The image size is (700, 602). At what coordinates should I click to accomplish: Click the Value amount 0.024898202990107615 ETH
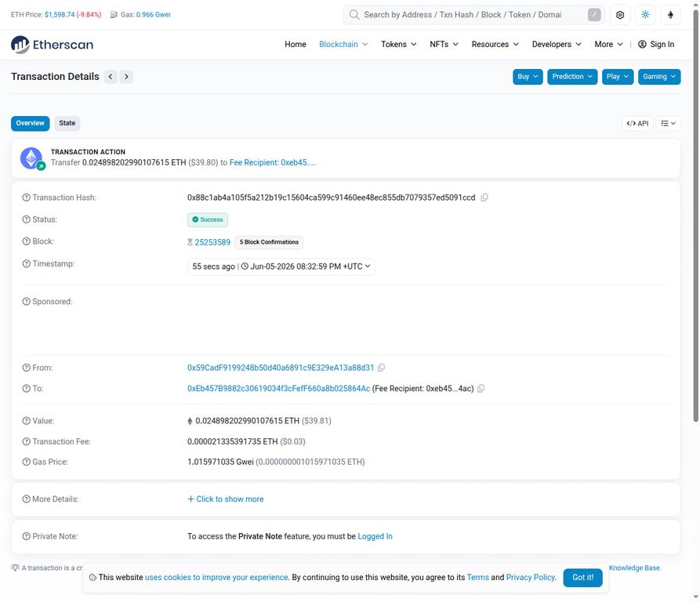(248, 421)
